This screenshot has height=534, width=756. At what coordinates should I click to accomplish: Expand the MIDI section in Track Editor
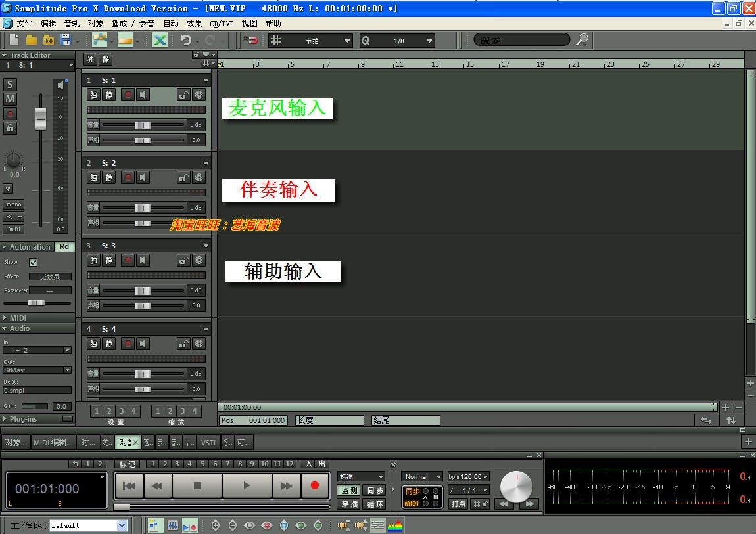point(5,318)
